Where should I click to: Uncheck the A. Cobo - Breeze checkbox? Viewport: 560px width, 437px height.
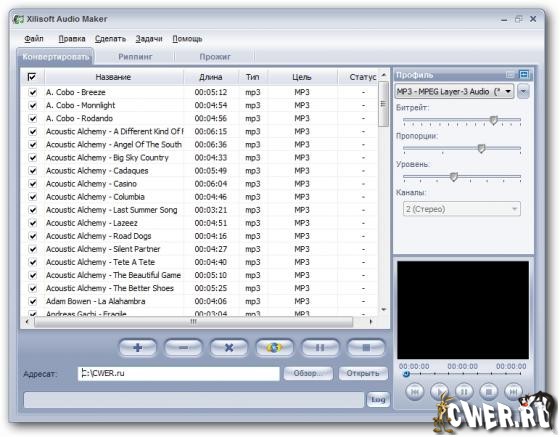[33, 92]
